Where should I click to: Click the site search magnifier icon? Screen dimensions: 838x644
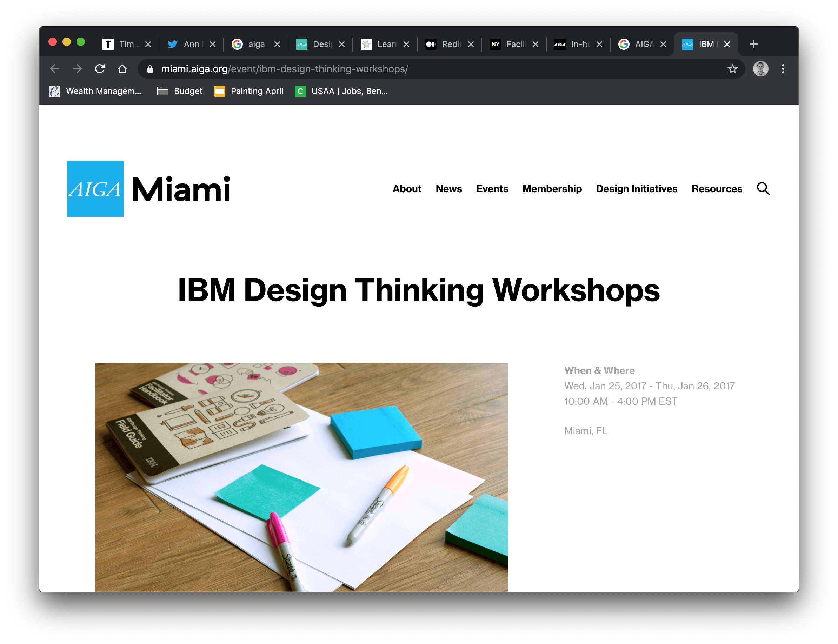(x=763, y=189)
